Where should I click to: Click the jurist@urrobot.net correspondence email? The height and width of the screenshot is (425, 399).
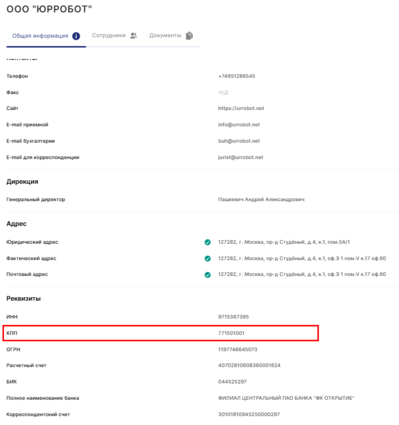pyautogui.click(x=240, y=157)
